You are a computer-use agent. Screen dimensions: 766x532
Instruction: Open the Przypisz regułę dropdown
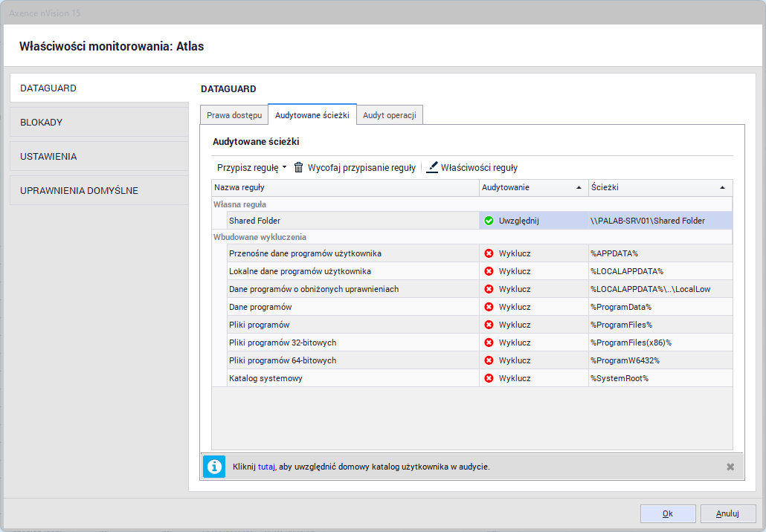point(251,168)
